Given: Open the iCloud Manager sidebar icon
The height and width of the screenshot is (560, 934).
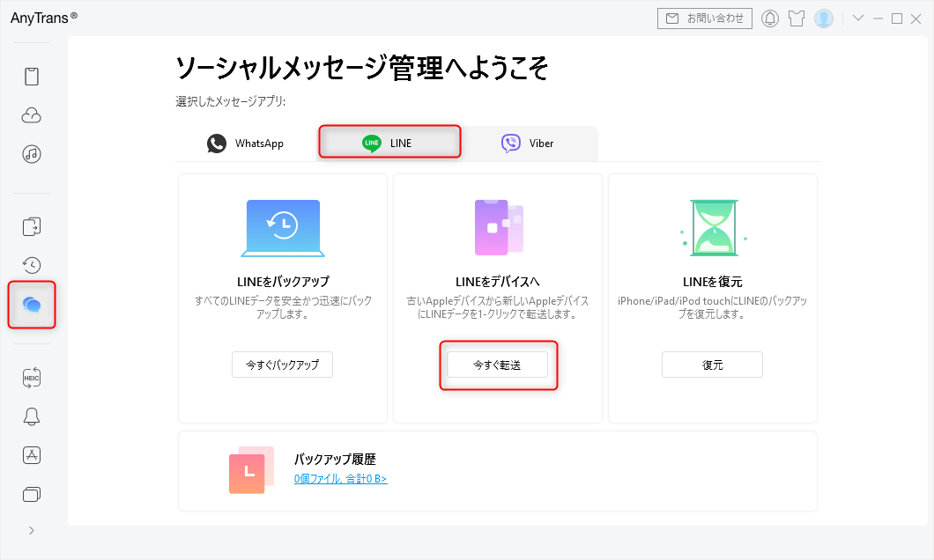Looking at the screenshot, I should coord(32,115).
